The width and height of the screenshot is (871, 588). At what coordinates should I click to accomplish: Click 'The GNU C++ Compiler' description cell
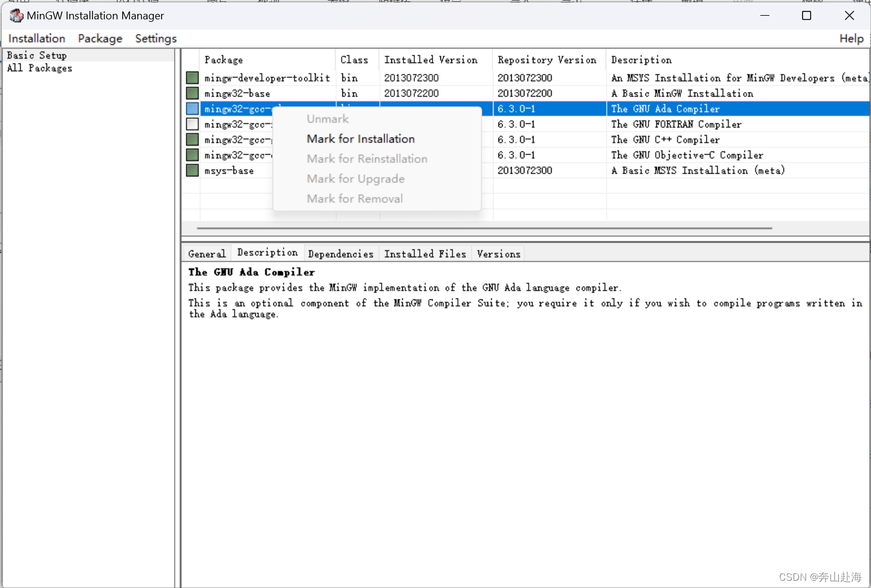[x=665, y=140]
